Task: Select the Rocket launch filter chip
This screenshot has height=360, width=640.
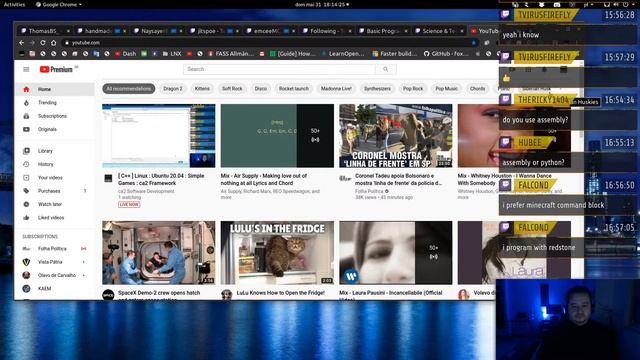Action: [x=294, y=89]
